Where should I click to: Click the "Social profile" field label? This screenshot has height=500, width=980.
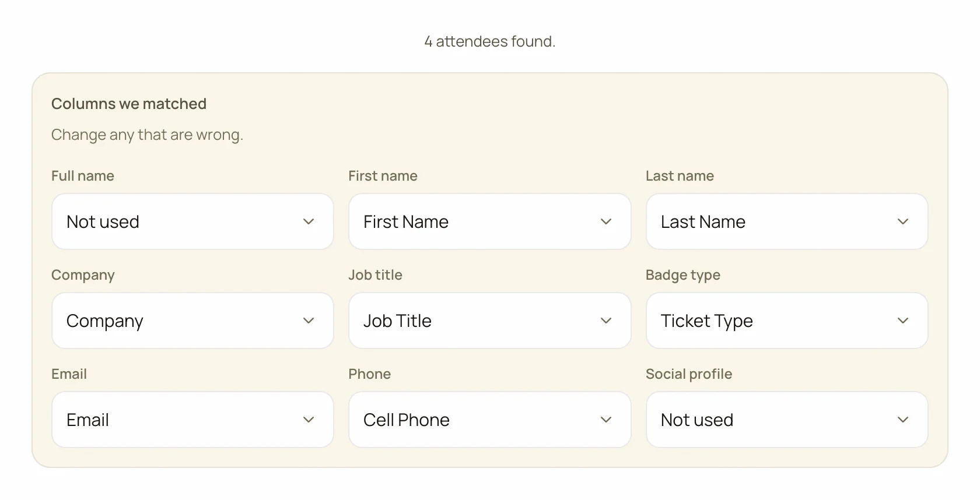[x=688, y=374]
